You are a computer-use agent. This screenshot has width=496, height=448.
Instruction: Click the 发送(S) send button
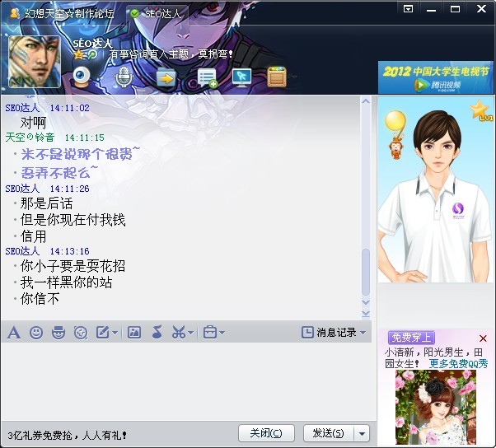click(x=329, y=433)
